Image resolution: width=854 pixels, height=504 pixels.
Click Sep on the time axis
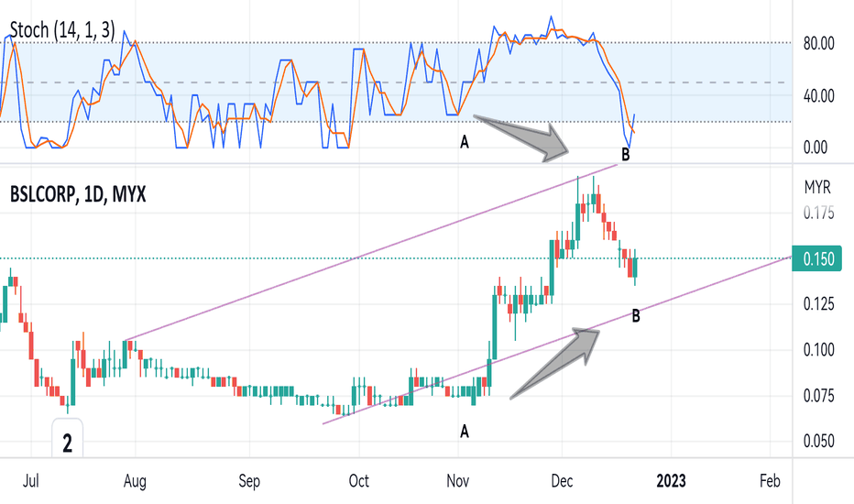point(249,482)
